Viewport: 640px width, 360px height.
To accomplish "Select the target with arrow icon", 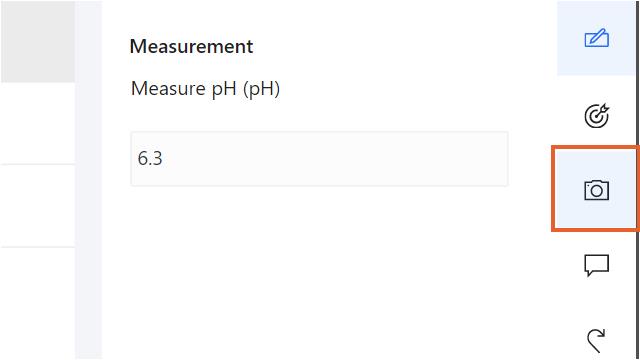I will (596, 116).
